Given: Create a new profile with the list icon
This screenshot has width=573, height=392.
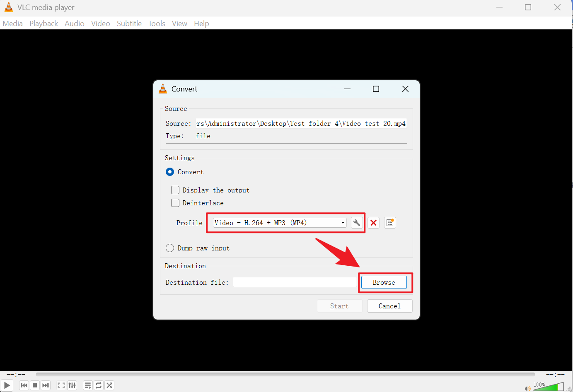Looking at the screenshot, I should coord(390,223).
